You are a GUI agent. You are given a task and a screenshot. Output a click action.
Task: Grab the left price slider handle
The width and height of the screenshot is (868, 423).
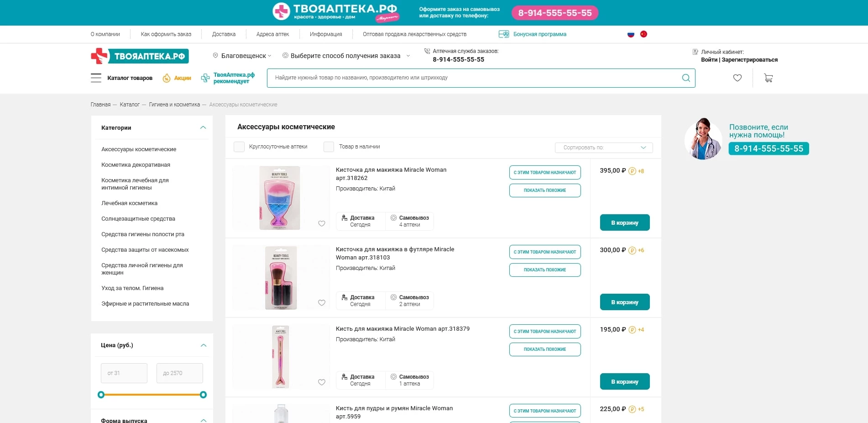click(x=101, y=395)
